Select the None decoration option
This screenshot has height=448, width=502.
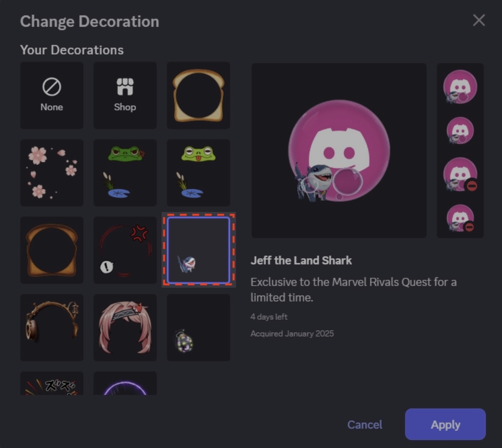(51, 95)
